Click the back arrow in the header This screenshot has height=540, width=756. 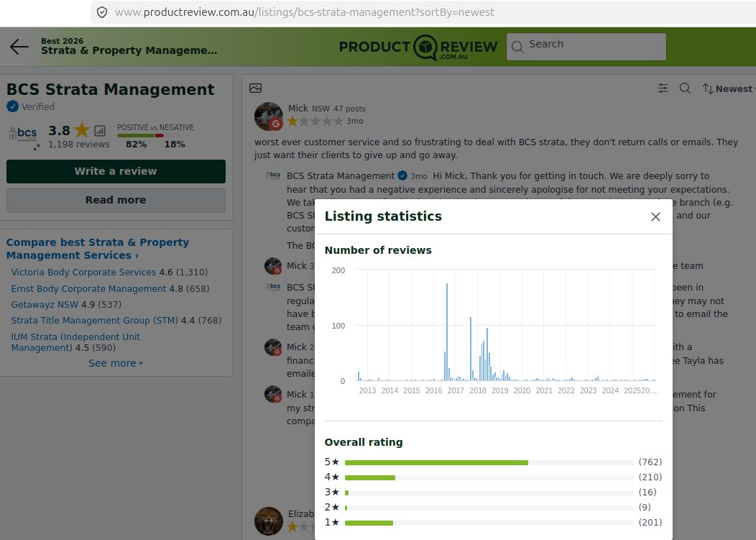[19, 47]
